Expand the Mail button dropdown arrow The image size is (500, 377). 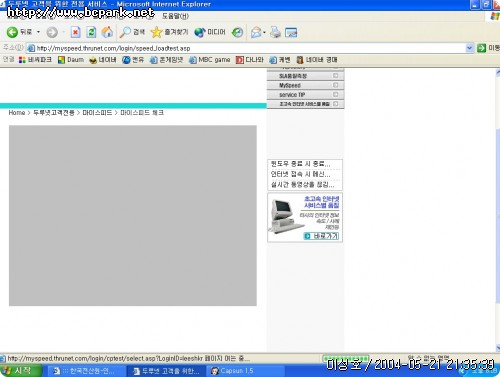264,33
